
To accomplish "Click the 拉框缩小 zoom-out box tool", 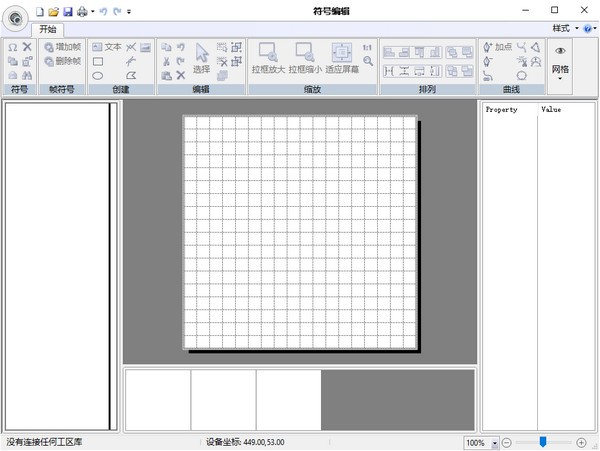I will pos(305,59).
